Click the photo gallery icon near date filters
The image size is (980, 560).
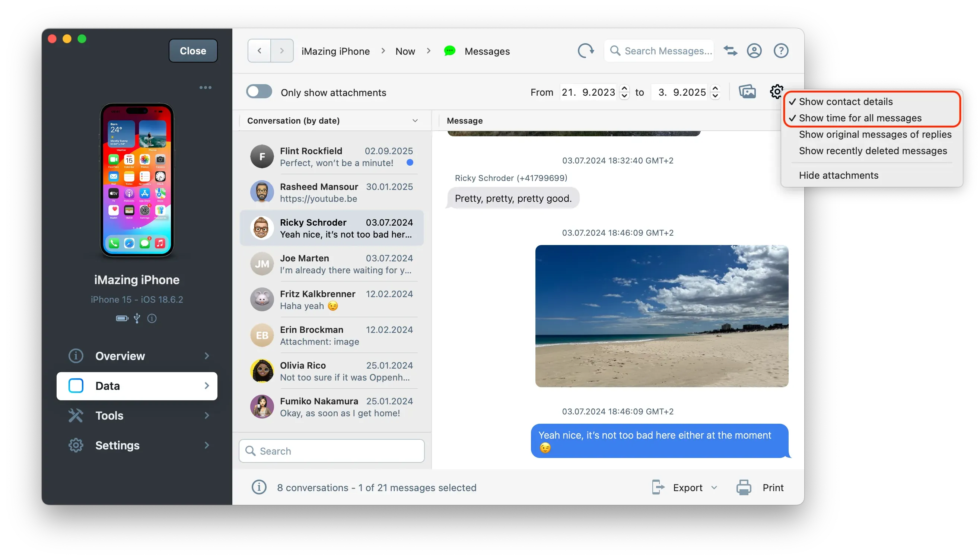click(x=747, y=92)
